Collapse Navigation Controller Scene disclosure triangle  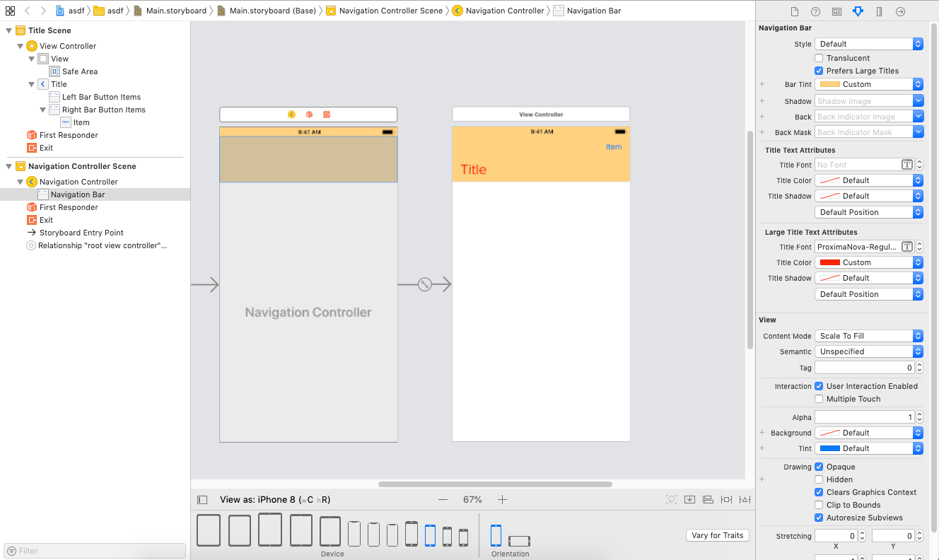point(9,166)
